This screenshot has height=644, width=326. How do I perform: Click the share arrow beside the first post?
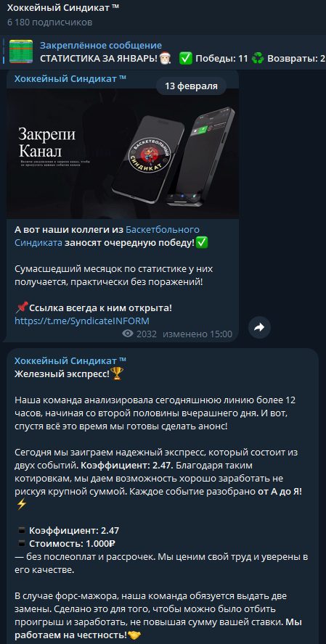(x=259, y=327)
